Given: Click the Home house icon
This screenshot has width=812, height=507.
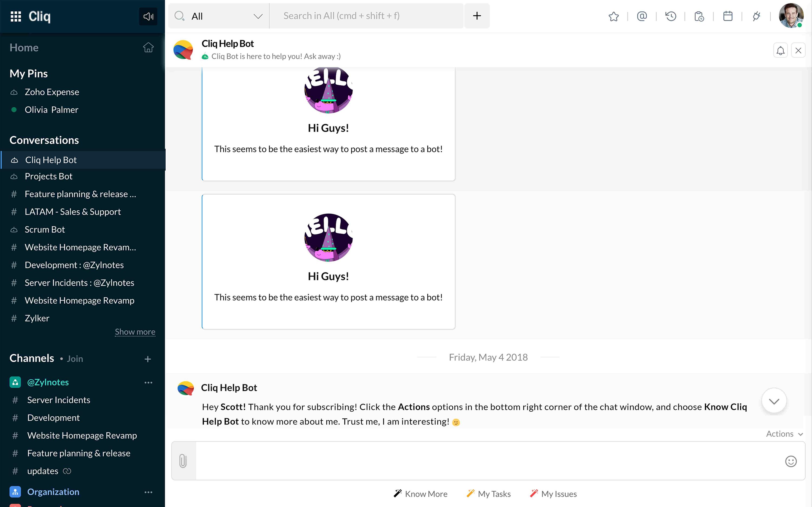Looking at the screenshot, I should tap(148, 48).
